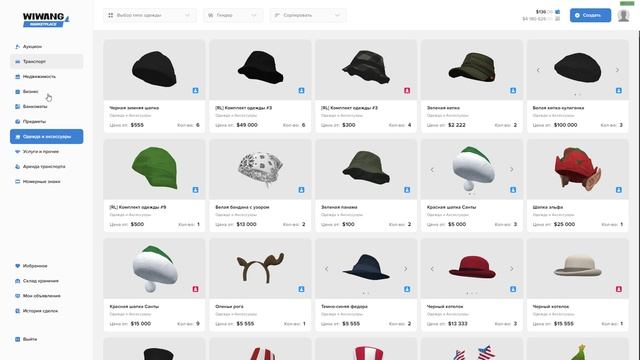This screenshot has width=640, height=360.
Task: Click pink gender badge on $15 555 котелок card
Action: [619, 289]
